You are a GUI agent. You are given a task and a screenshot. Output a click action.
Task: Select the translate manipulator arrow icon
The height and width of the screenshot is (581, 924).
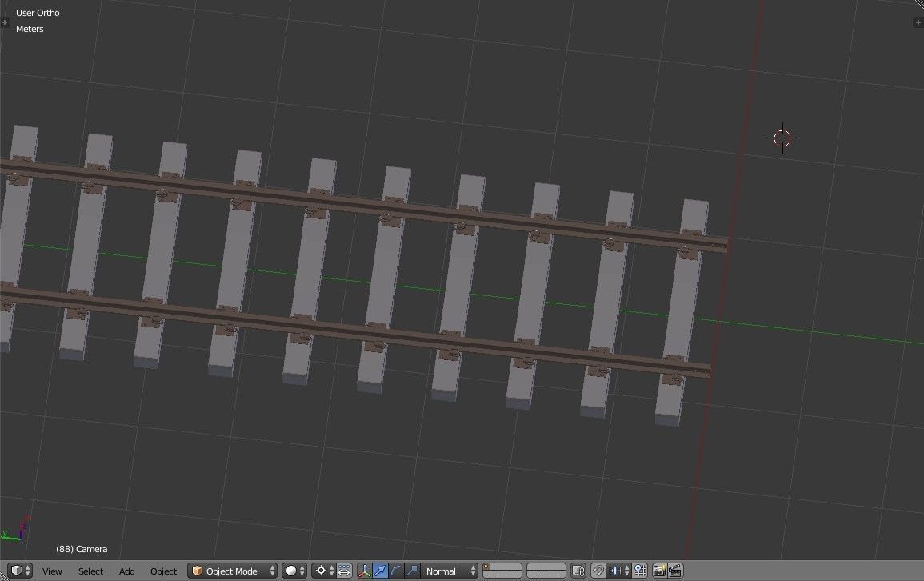pos(380,571)
